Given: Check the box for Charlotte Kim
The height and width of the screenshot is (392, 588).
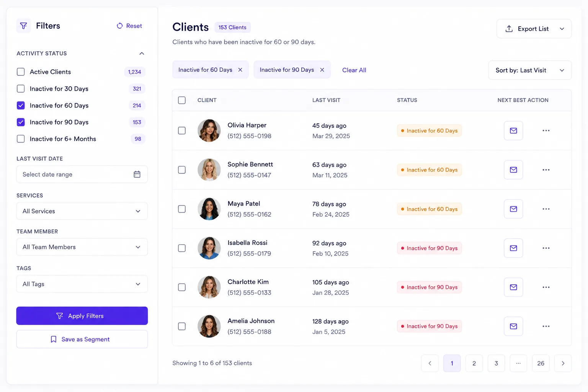Looking at the screenshot, I should tap(182, 287).
